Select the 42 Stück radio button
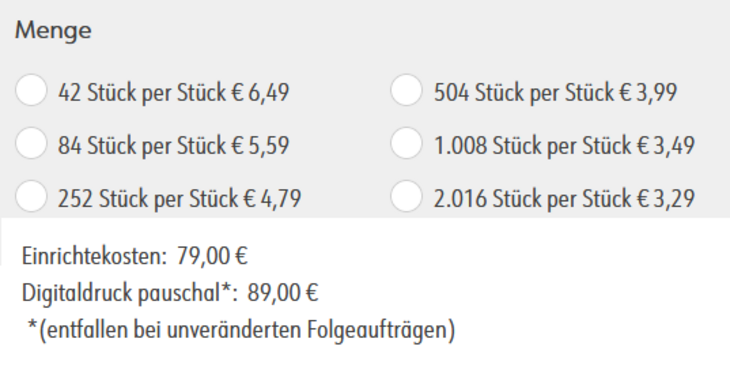 pos(31,90)
